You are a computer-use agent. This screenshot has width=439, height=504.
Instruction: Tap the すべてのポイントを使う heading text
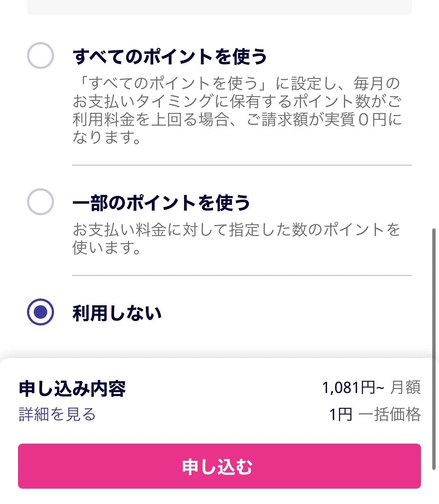170,57
